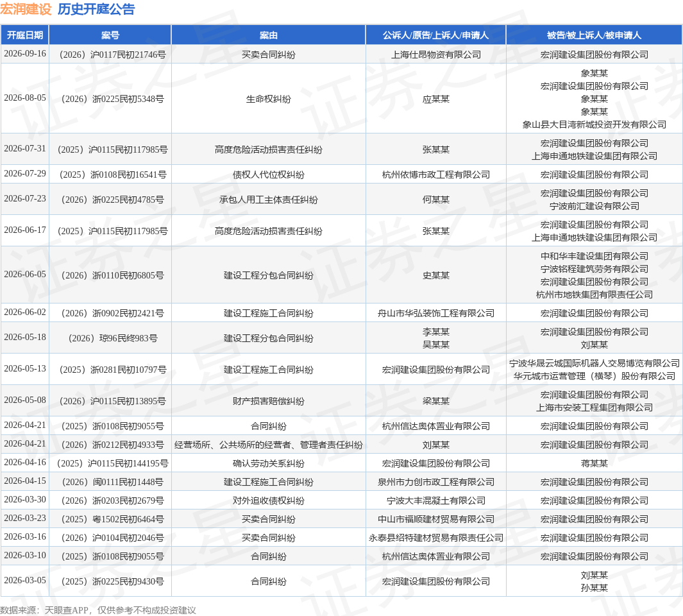Click the 公诉人/原告/上诉人/申请人 column header

click(x=435, y=35)
